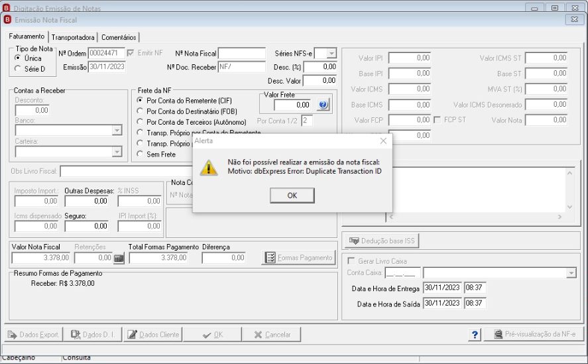
Task: Switch to the Transportadora tab
Action: [x=73, y=37]
